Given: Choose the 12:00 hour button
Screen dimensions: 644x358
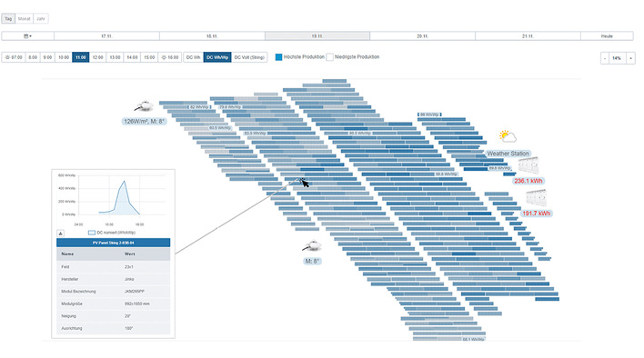Looking at the screenshot, I should 97,57.
